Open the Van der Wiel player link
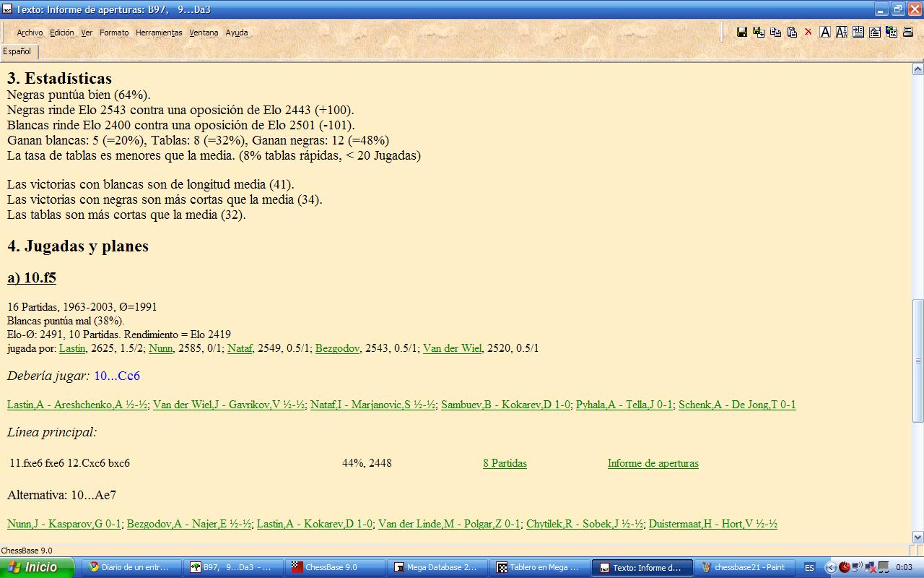The width and height of the screenshot is (924, 578). point(452,348)
